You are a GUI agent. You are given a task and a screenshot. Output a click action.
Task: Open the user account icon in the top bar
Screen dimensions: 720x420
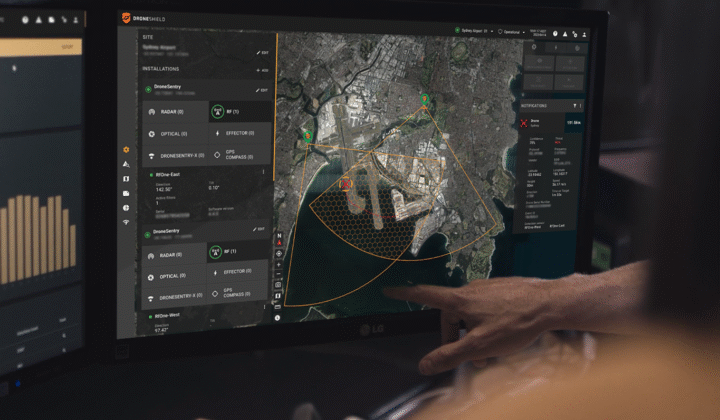pyautogui.click(x=584, y=34)
